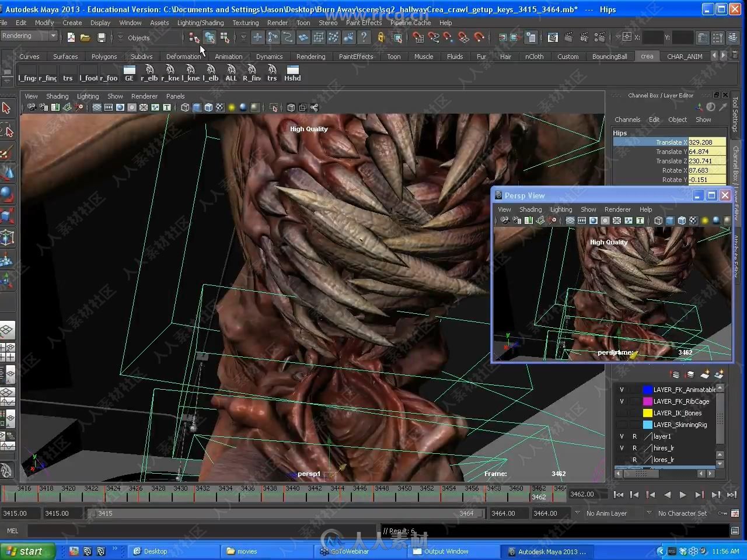The width and height of the screenshot is (747, 560).
Task: Switch to the CHAR_ANIM shelf tab
Action: (685, 57)
